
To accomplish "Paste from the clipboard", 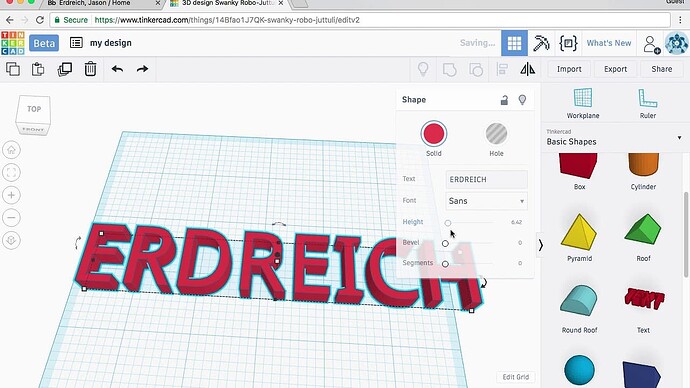I will 38,69.
